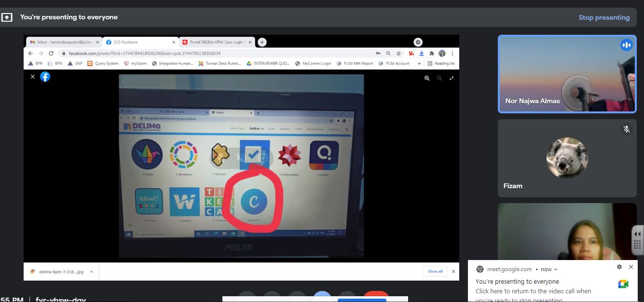The image size is (644, 302).
Task: Go forward in the shared browser
Action: (41, 54)
